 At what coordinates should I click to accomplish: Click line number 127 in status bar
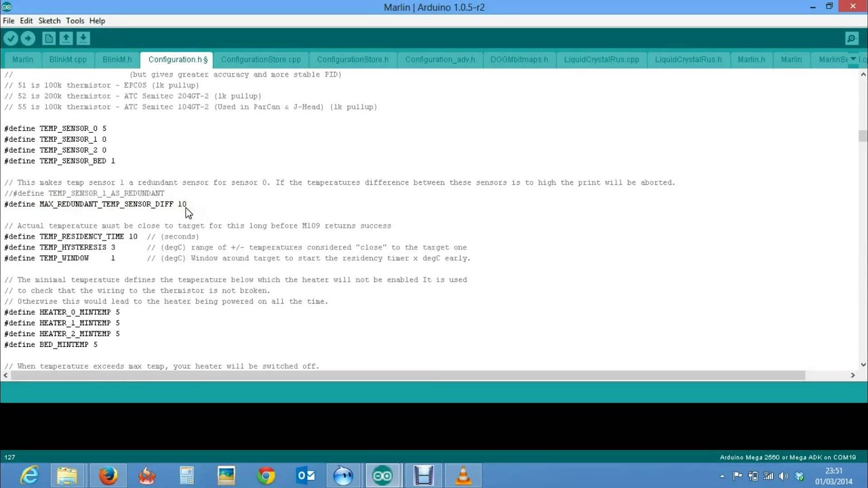(9, 457)
